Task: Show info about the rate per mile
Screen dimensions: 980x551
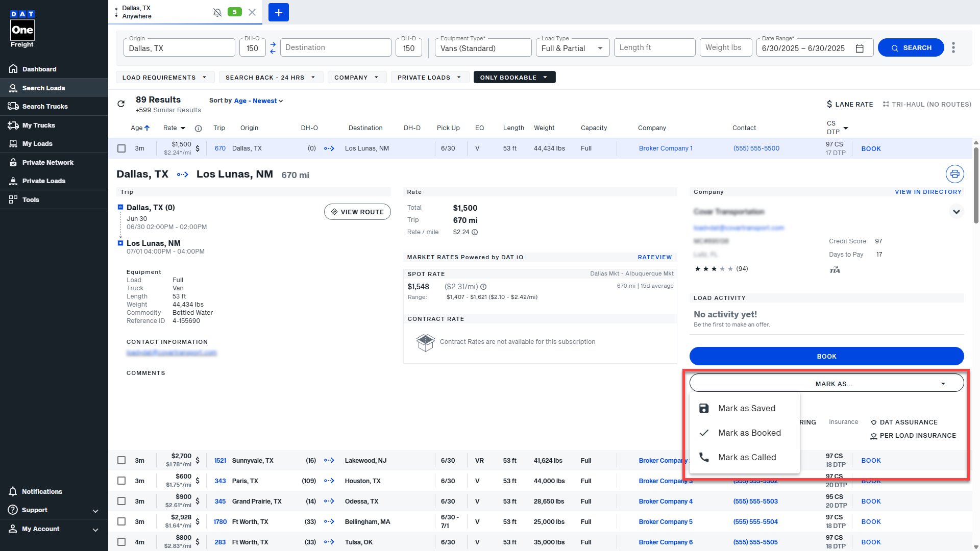Action: (x=475, y=232)
